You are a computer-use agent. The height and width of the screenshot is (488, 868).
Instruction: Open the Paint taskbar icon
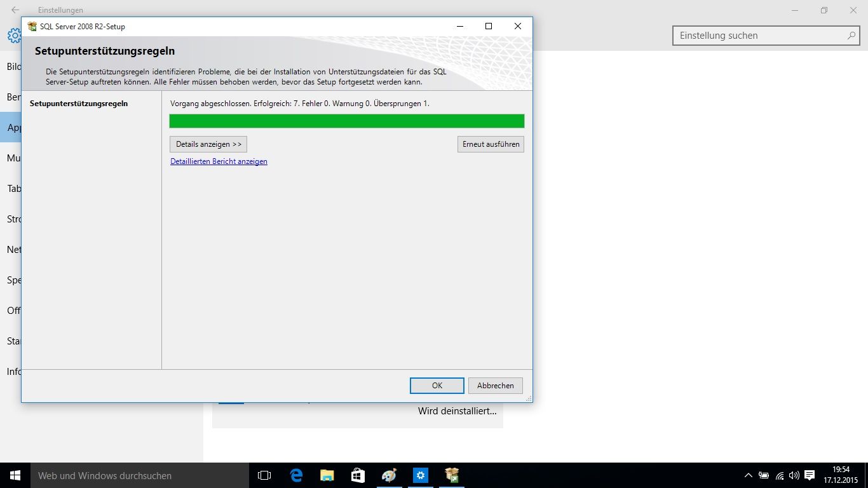click(389, 475)
